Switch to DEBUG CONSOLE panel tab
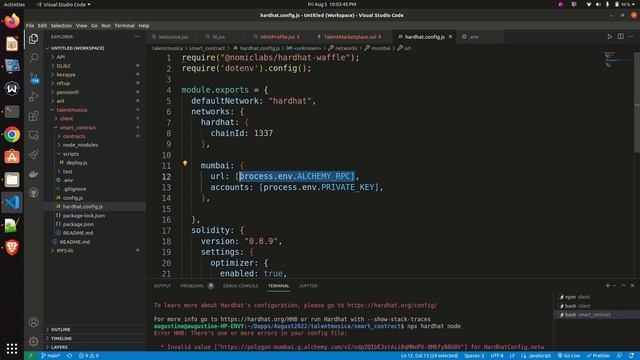Screen dimensions: 640x360 tap(240, 286)
